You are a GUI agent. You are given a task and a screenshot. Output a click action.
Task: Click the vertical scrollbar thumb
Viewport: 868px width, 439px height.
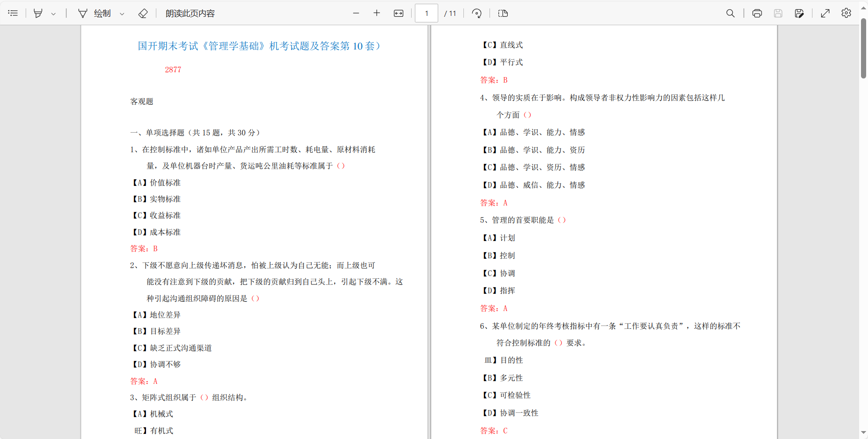pyautogui.click(x=863, y=48)
